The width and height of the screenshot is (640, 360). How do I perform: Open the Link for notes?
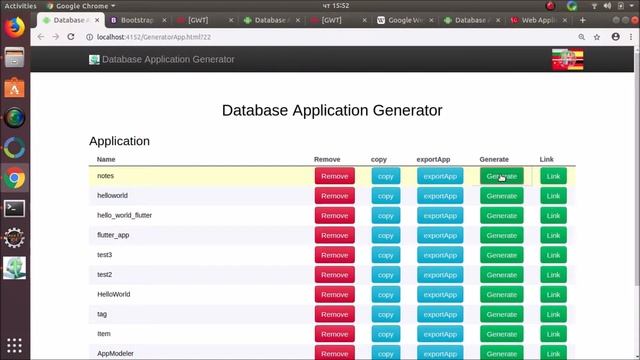point(553,176)
